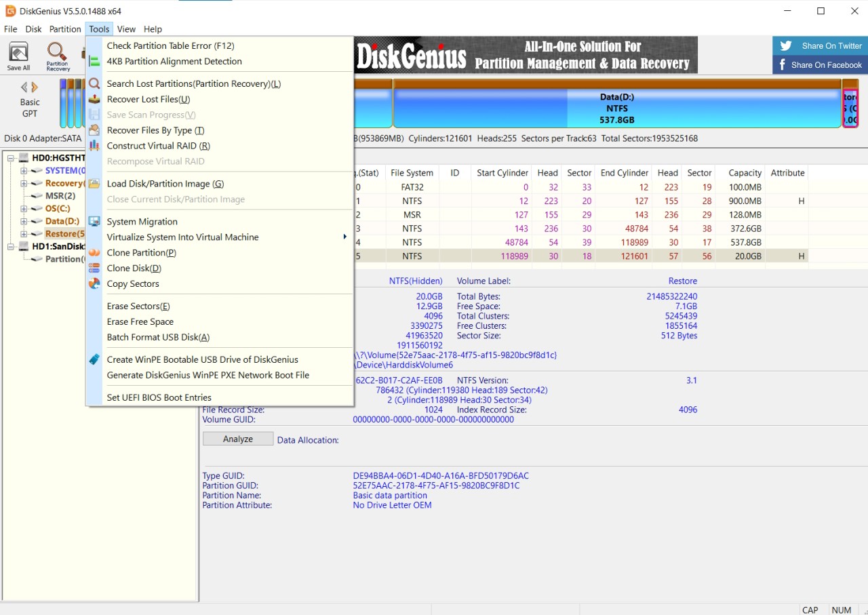Viewport: 868px width, 615px height.
Task: Click the Analyze button
Action: [238, 439]
